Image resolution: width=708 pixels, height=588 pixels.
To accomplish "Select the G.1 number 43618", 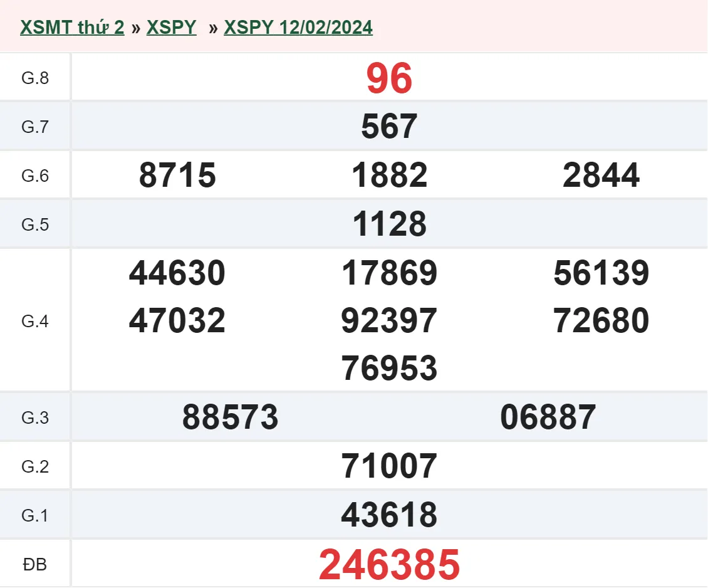I will 389,515.
